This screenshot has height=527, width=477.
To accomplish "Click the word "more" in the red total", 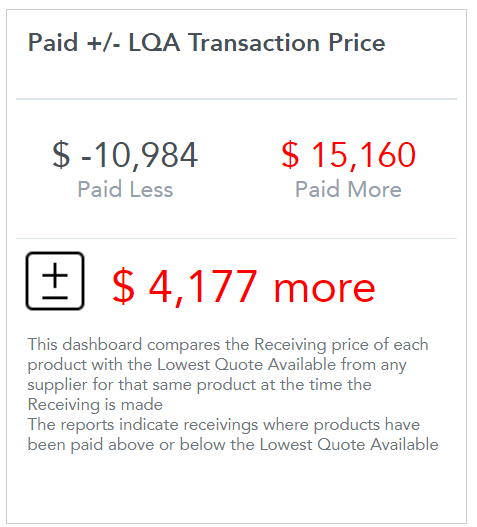I will [324, 289].
